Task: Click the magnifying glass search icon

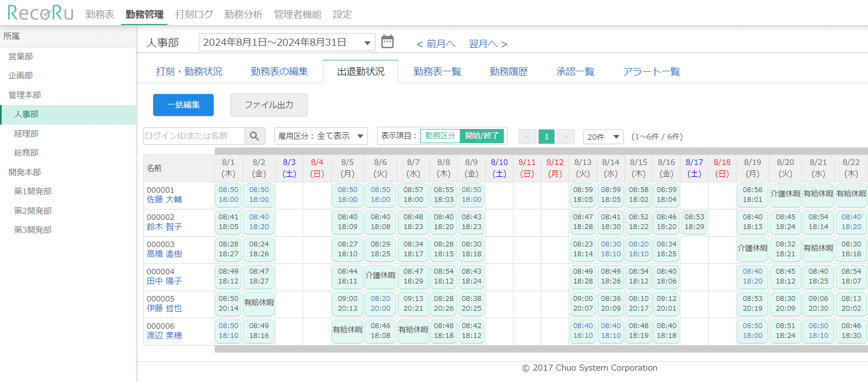Action: click(254, 136)
